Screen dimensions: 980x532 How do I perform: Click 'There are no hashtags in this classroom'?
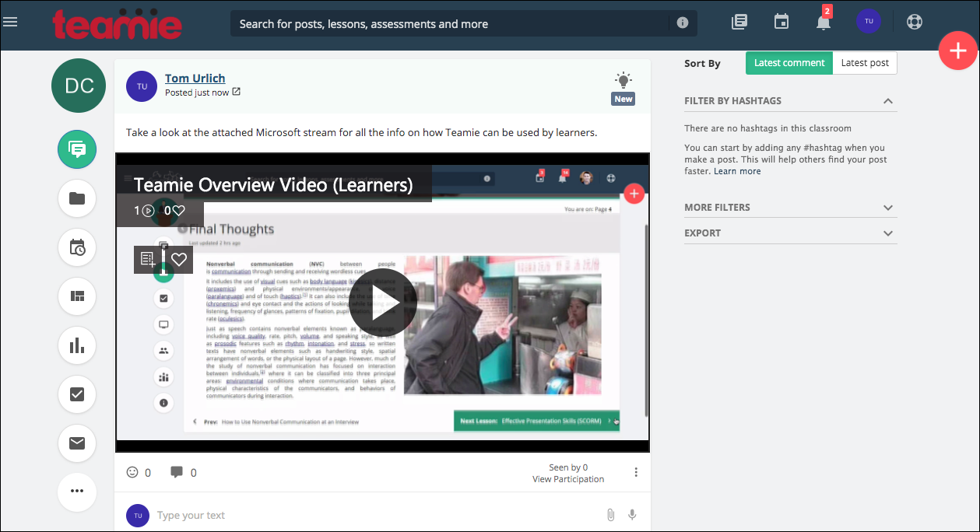tap(767, 128)
